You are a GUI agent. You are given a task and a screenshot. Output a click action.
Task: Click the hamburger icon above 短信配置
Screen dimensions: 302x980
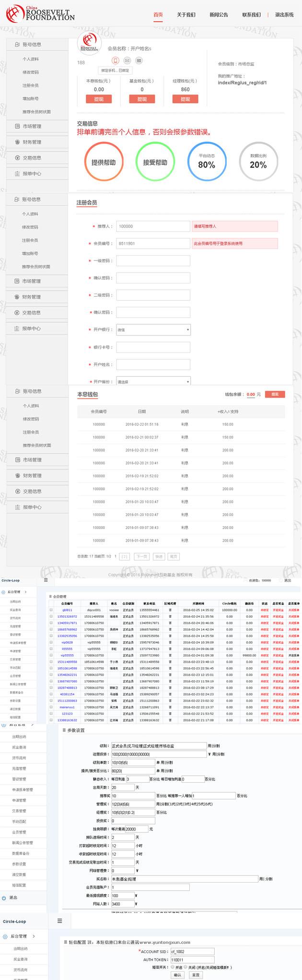59,921
